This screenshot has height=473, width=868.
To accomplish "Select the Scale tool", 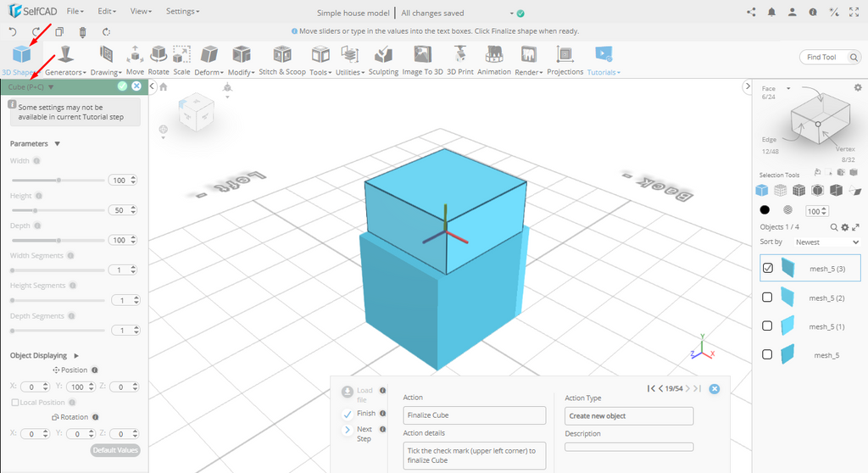I will (x=181, y=60).
